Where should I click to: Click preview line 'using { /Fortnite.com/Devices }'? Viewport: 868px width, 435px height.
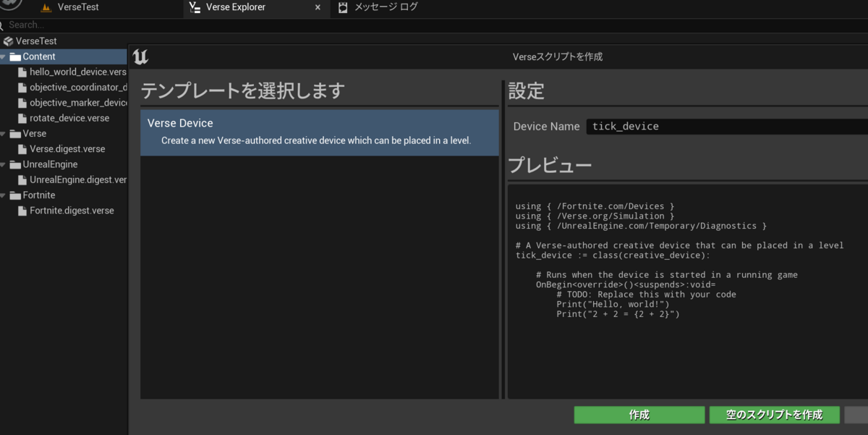pos(595,206)
